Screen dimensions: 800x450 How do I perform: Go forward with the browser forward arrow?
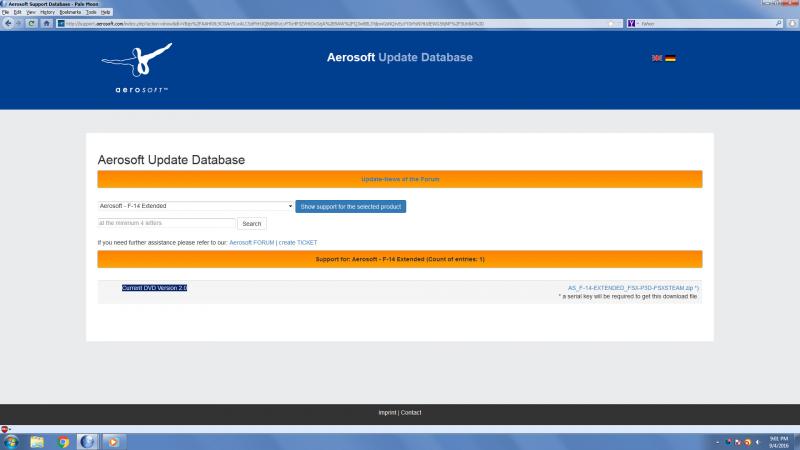tap(18, 23)
